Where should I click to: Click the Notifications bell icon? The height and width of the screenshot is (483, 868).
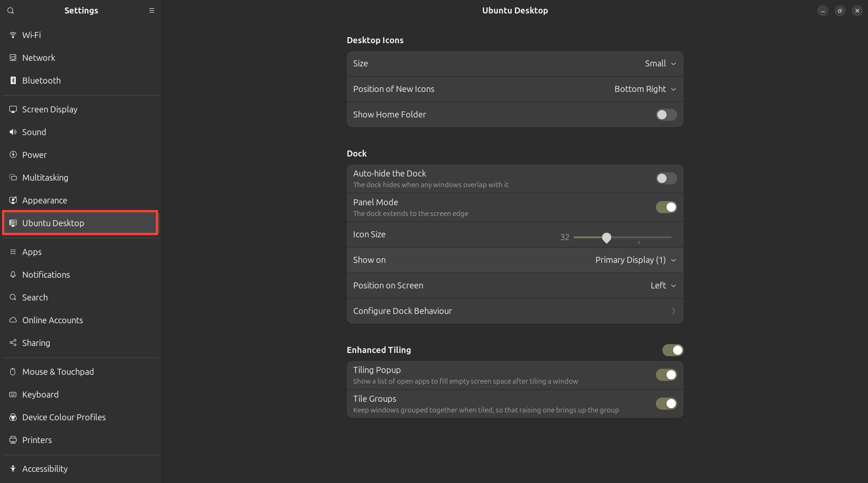13,275
